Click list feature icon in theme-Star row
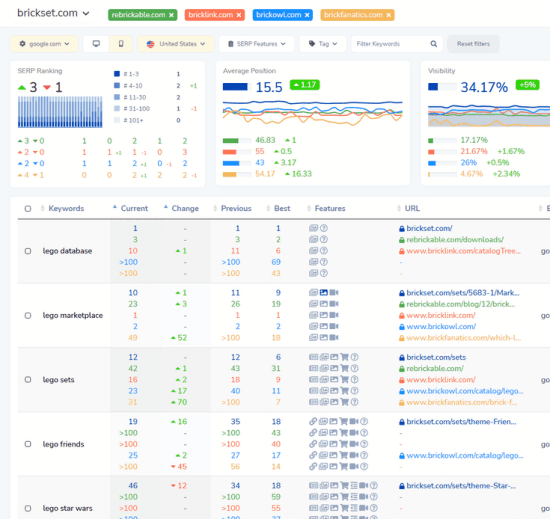Viewport: 550px width, 519px height. (x=354, y=486)
